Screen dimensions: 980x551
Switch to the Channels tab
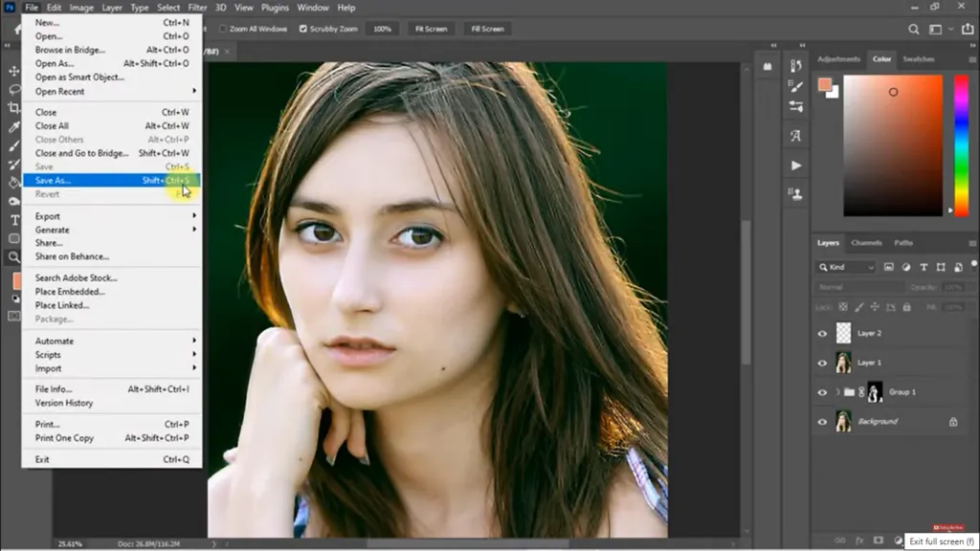coord(866,243)
